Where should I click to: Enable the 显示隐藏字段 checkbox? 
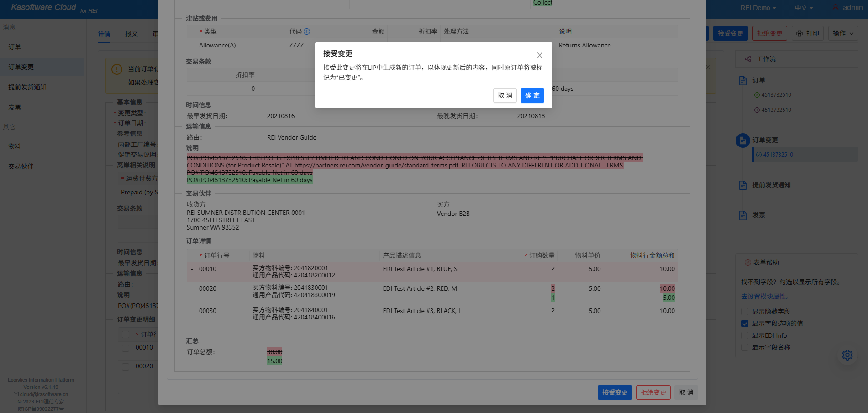tap(744, 312)
